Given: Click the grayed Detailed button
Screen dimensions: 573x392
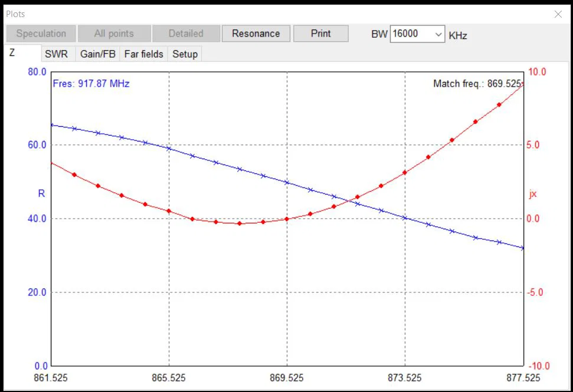Looking at the screenshot, I should coord(186,34).
